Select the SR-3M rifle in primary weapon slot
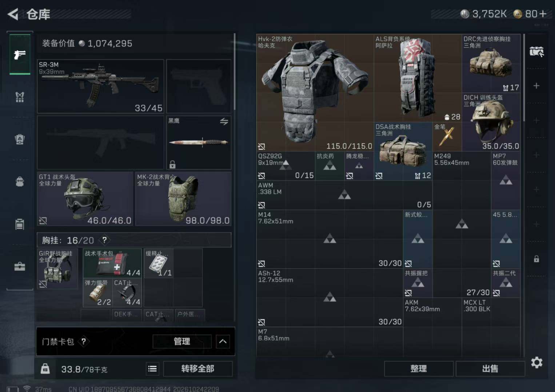 (x=100, y=86)
